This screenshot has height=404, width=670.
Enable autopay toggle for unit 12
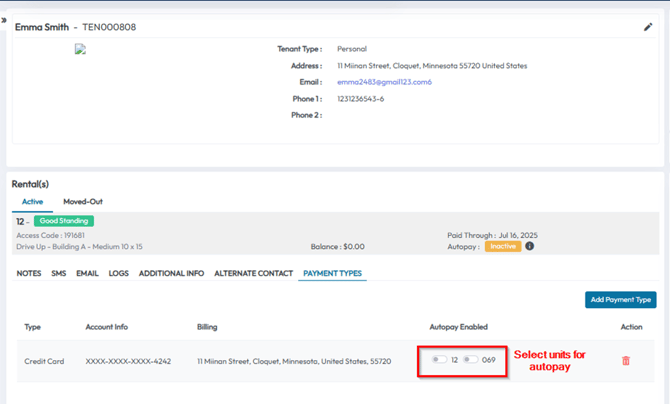(x=439, y=360)
